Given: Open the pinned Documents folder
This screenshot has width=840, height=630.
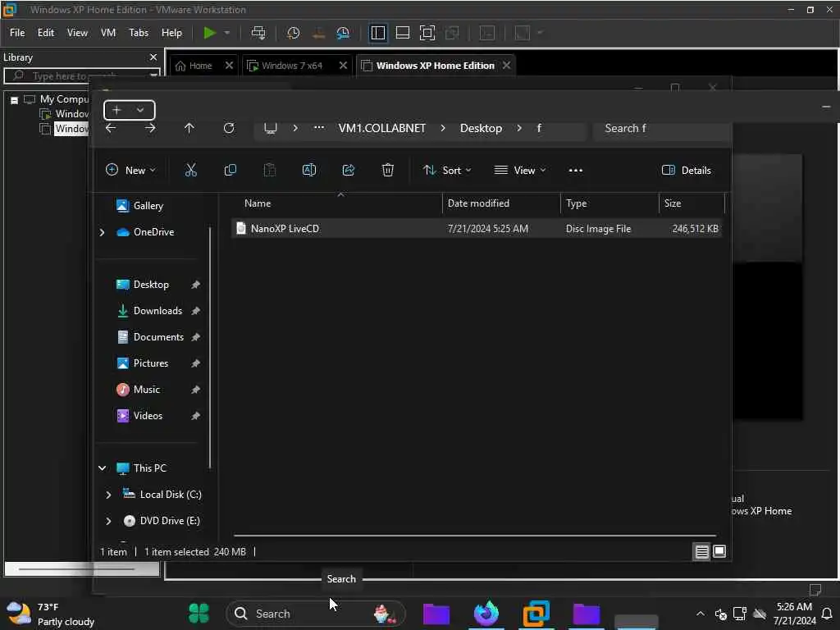Looking at the screenshot, I should [158, 337].
